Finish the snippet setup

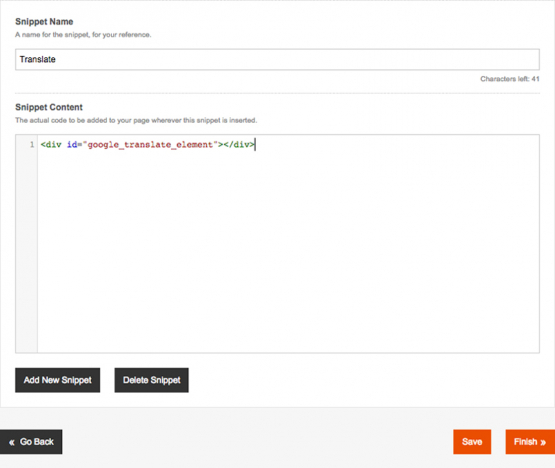[530, 442]
